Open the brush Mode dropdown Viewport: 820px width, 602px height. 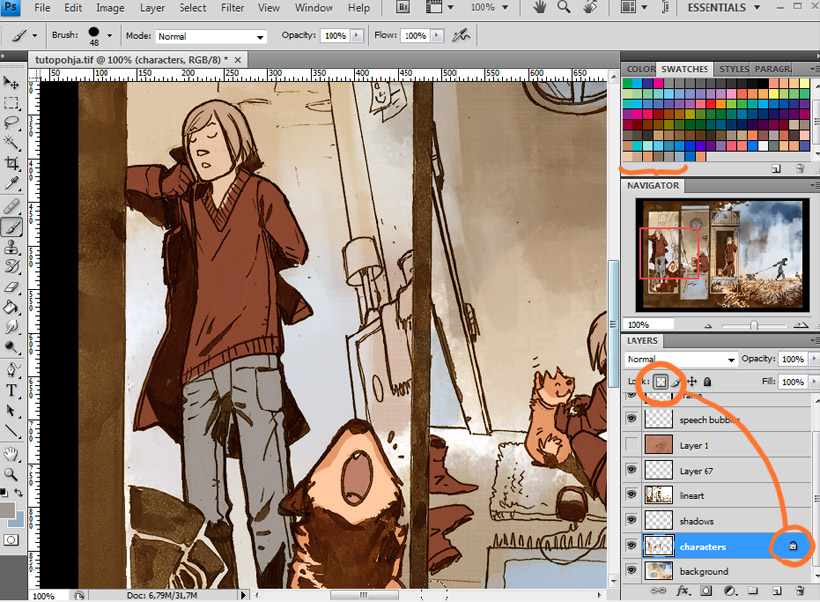211,37
